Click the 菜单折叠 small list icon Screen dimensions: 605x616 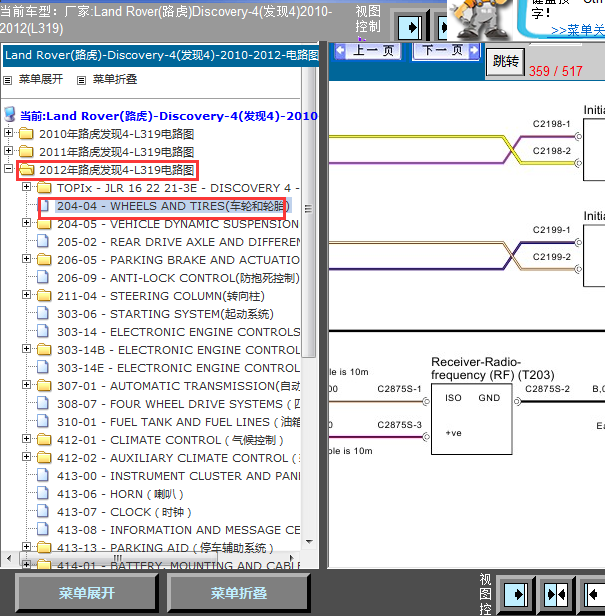[x=81, y=81]
